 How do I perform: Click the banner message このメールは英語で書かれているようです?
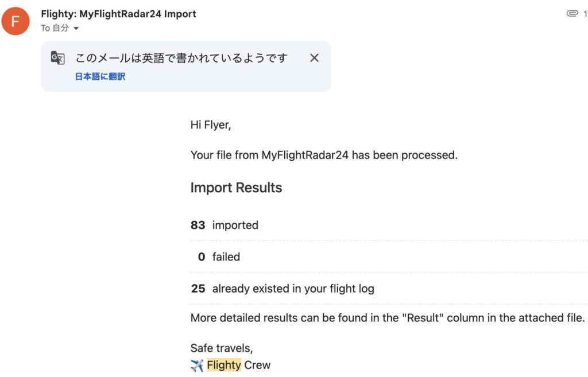click(181, 58)
